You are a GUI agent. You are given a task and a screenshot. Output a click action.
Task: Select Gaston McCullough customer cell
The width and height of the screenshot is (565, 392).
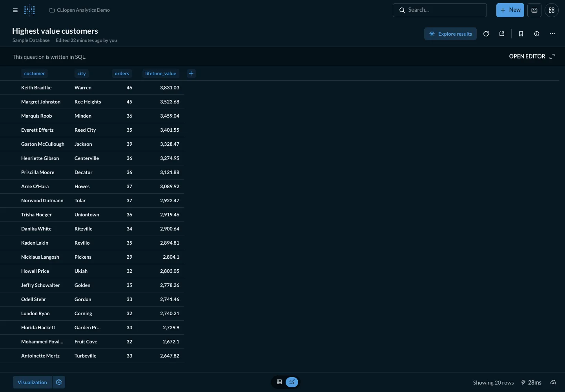pos(43,144)
